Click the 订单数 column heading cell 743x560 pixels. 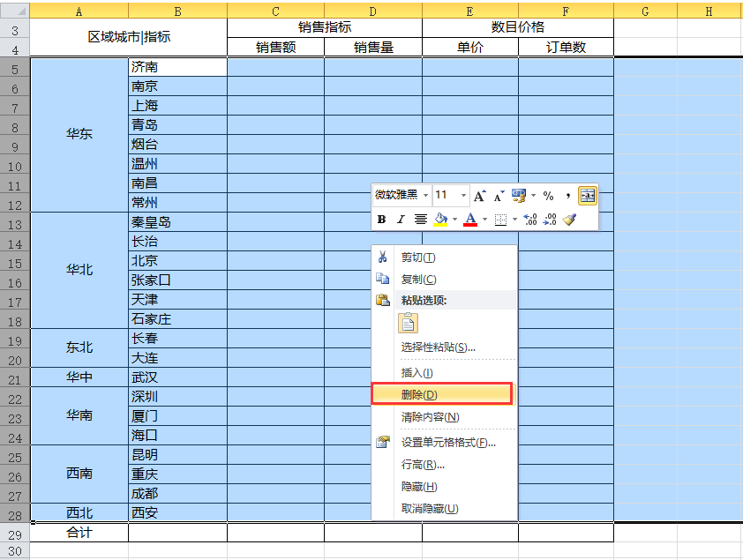(566, 47)
